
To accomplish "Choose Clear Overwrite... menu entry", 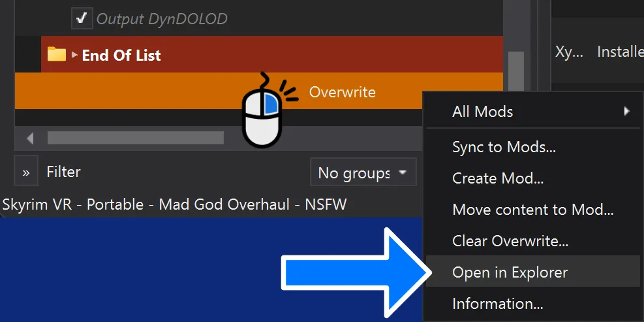I will click(510, 241).
